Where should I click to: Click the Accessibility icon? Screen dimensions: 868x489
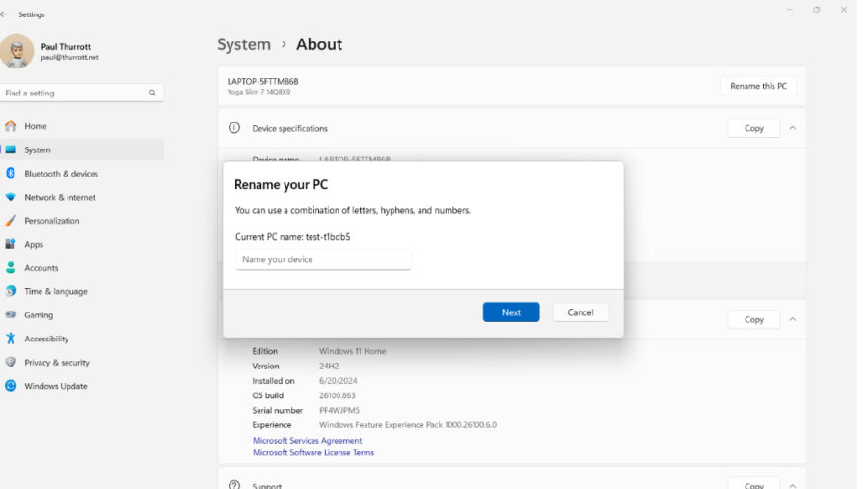(x=11, y=339)
